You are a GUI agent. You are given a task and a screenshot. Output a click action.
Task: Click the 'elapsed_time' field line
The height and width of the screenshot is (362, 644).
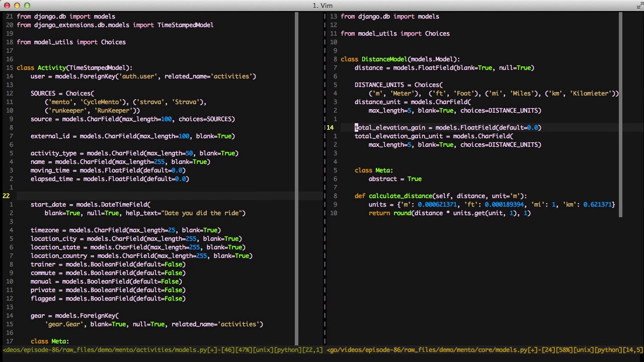pos(110,178)
